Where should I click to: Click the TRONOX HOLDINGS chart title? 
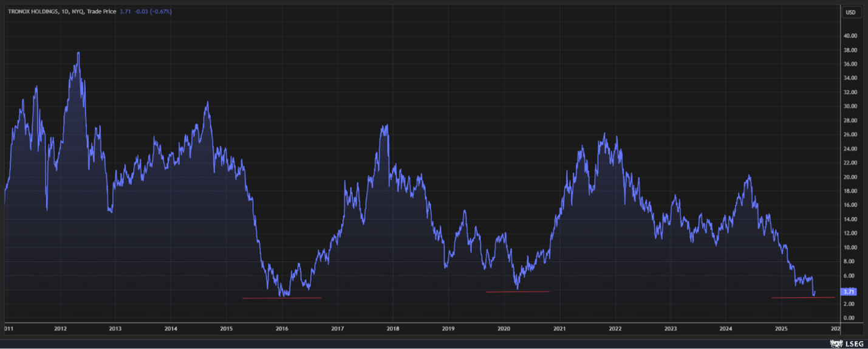tap(33, 12)
